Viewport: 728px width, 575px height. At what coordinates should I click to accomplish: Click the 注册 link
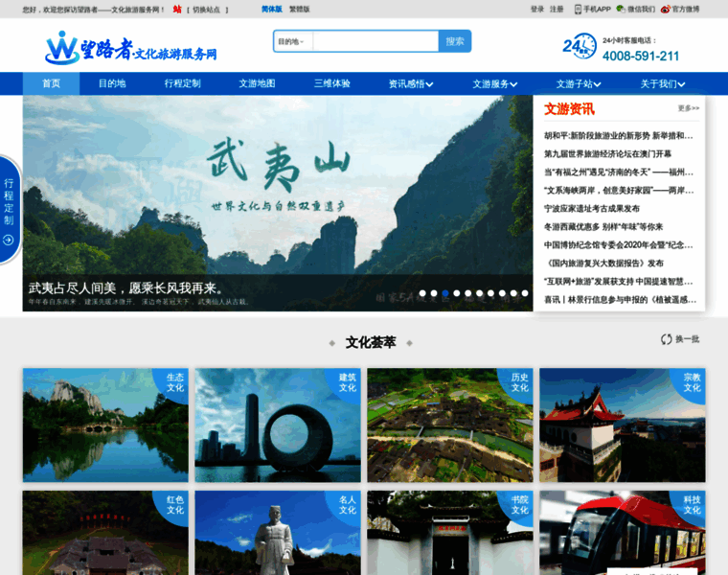point(557,10)
